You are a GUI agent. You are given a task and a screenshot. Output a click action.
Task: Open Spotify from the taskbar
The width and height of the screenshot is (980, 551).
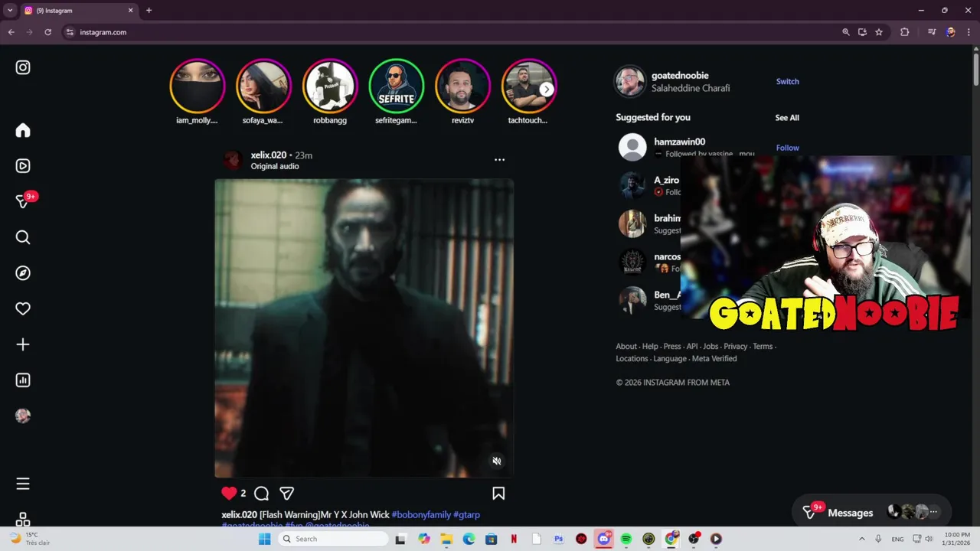coord(626,539)
